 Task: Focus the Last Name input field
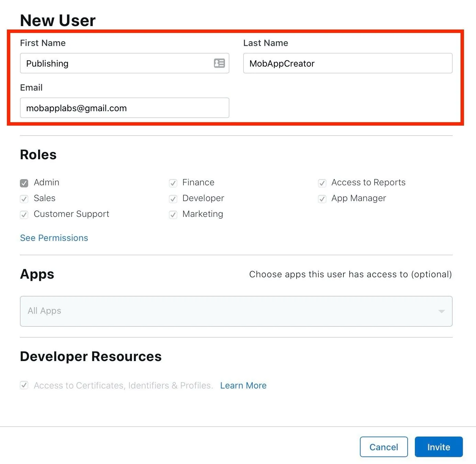348,63
